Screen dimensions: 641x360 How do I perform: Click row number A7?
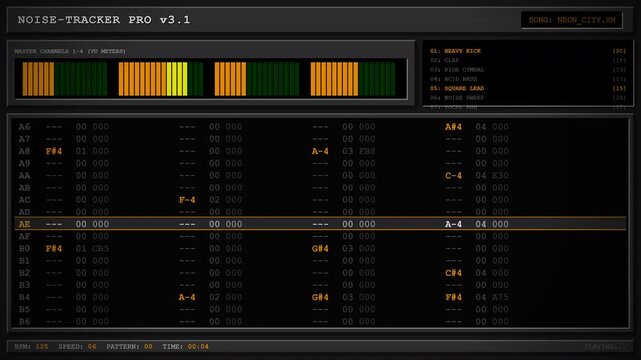click(x=25, y=139)
